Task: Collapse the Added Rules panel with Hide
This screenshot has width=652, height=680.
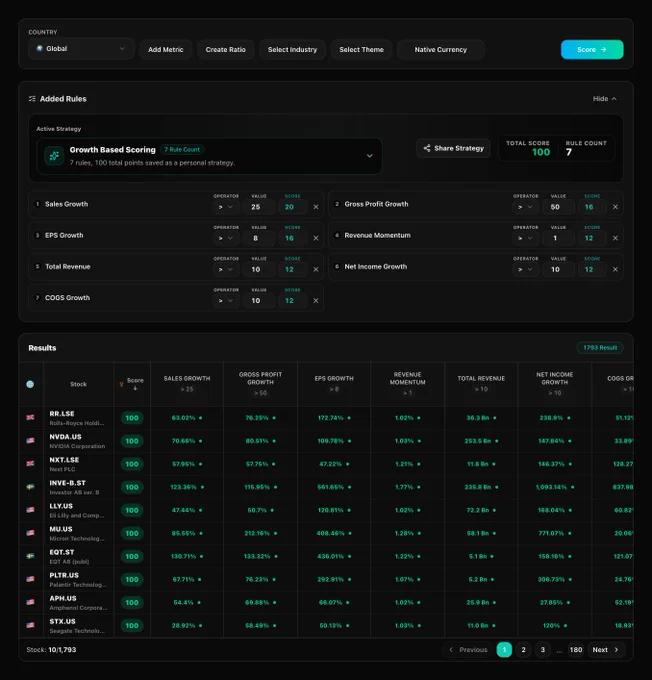Action: point(605,99)
